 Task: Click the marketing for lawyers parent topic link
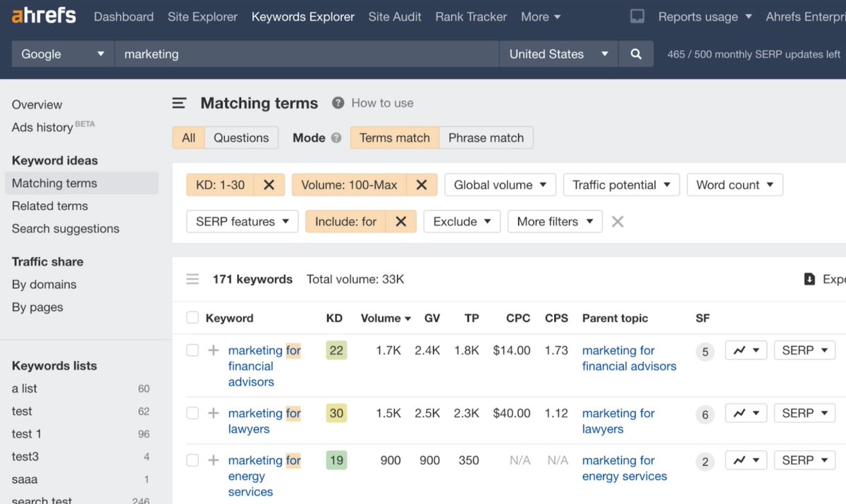(618, 413)
